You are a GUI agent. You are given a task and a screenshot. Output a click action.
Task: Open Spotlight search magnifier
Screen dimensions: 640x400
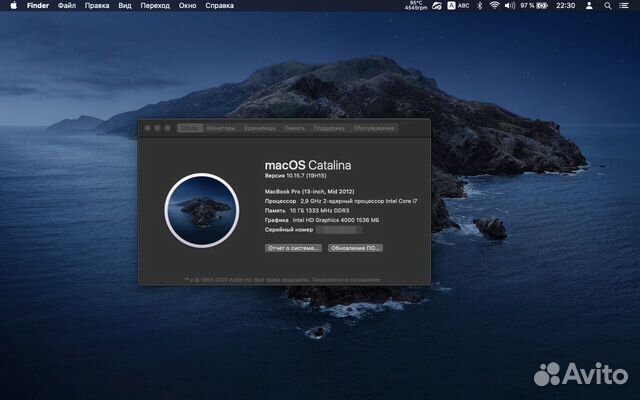[x=608, y=6]
